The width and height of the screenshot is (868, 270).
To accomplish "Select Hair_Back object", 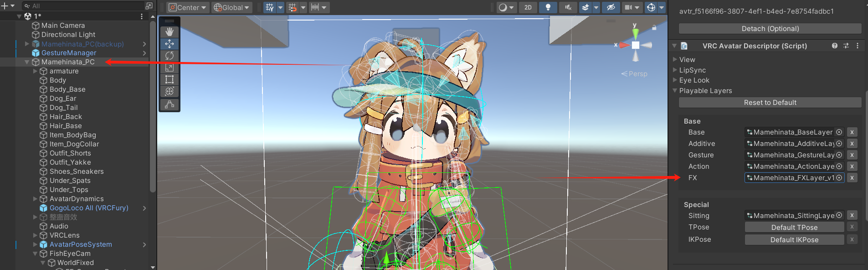I will pyautogui.click(x=66, y=117).
